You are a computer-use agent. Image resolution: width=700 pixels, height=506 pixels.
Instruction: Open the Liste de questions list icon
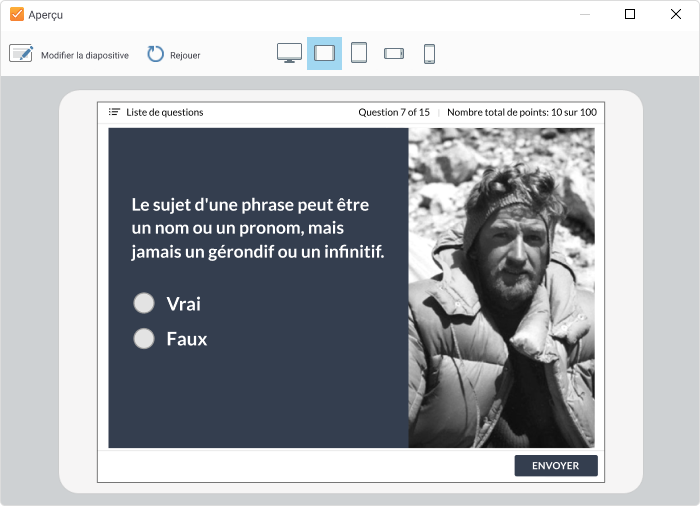pos(114,112)
